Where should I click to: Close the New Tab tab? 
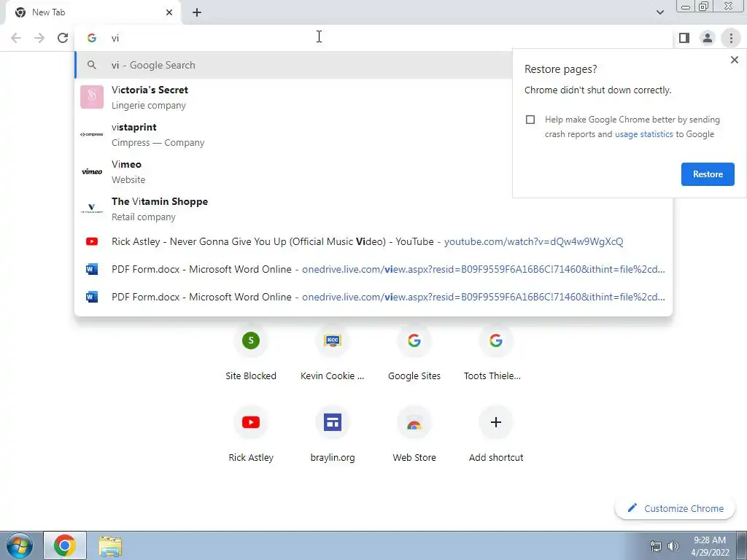pyautogui.click(x=169, y=12)
